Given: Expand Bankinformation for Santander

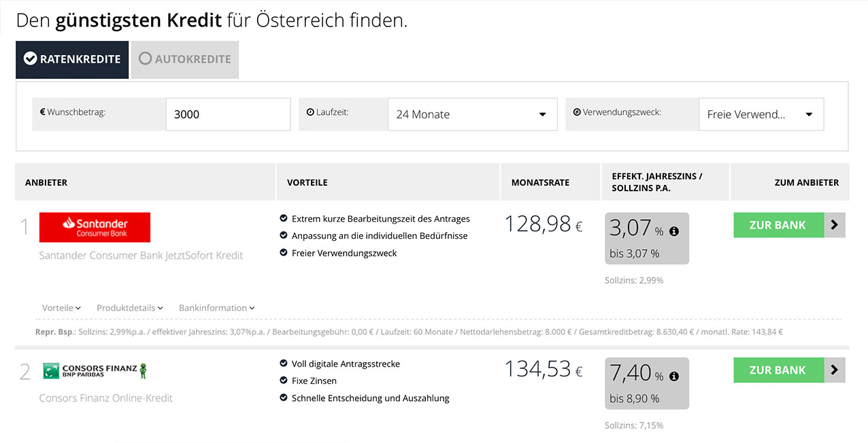Looking at the screenshot, I should coord(217,308).
